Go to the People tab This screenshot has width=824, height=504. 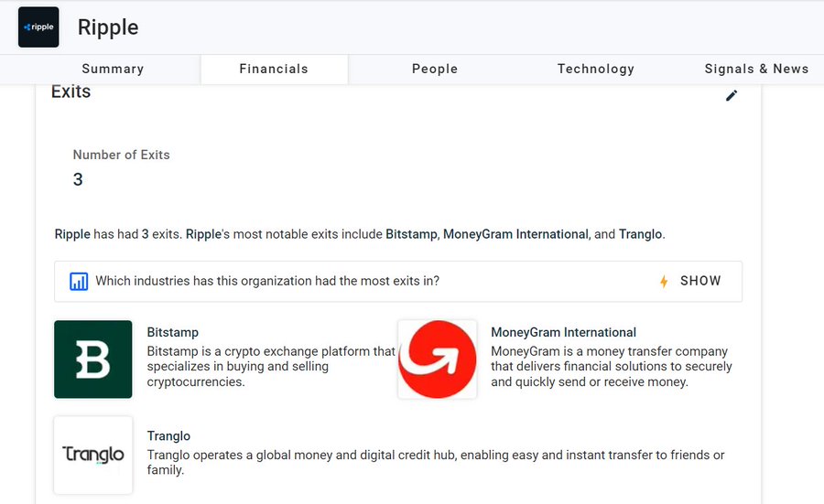pyautogui.click(x=435, y=69)
